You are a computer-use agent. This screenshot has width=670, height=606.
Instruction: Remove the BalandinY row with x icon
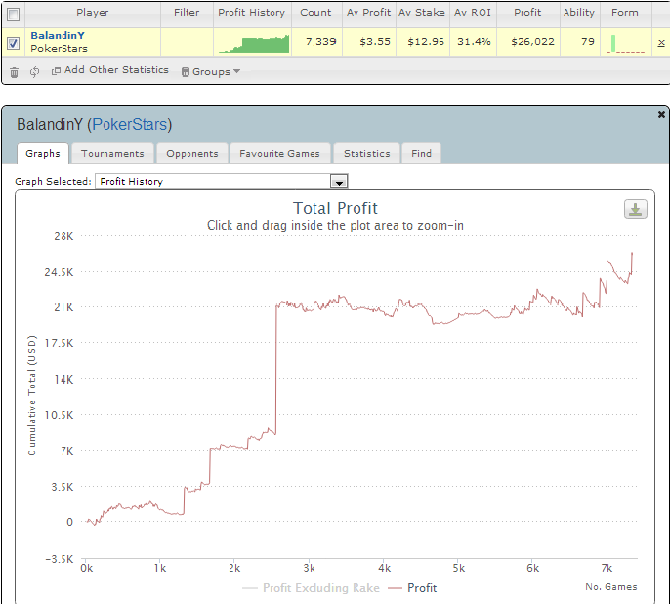pos(661,43)
